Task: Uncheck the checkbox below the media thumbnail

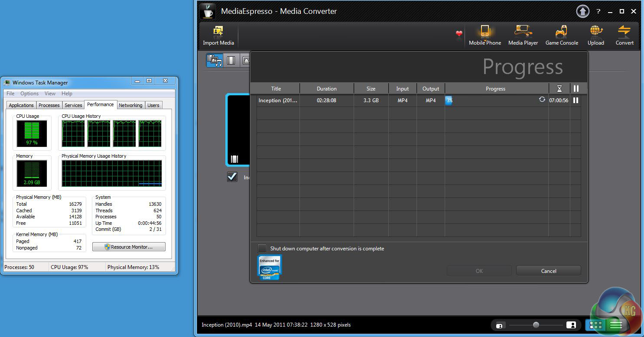Action: point(232,177)
